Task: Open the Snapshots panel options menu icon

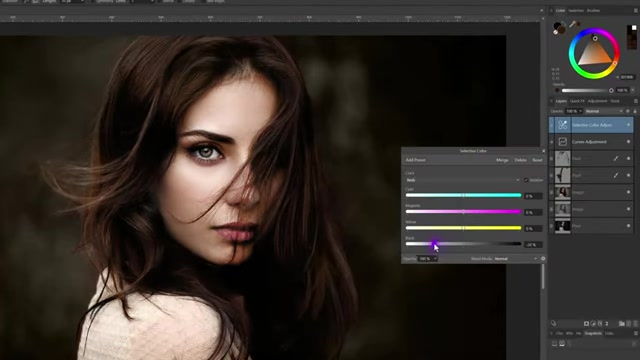Action: tap(636, 333)
